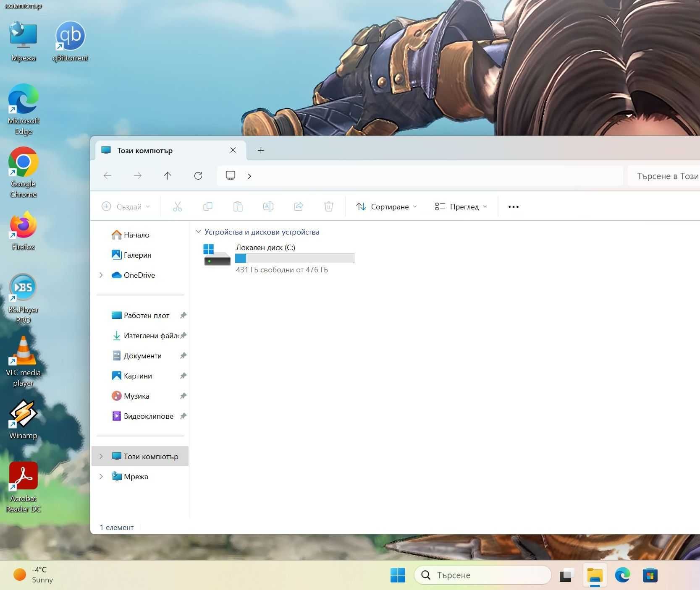This screenshot has height=590, width=700.
Task: Click the Rename toolbar icon
Action: click(x=268, y=206)
